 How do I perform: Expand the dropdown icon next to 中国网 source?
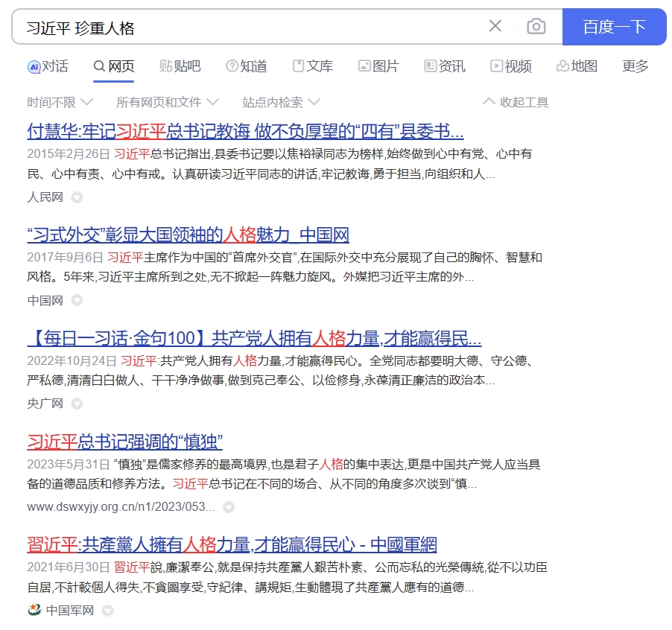click(77, 300)
